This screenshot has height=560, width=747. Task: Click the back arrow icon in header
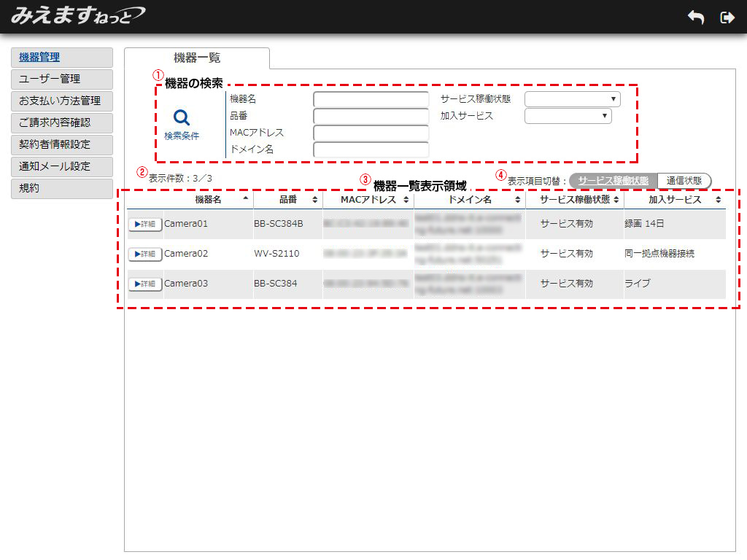tap(696, 17)
